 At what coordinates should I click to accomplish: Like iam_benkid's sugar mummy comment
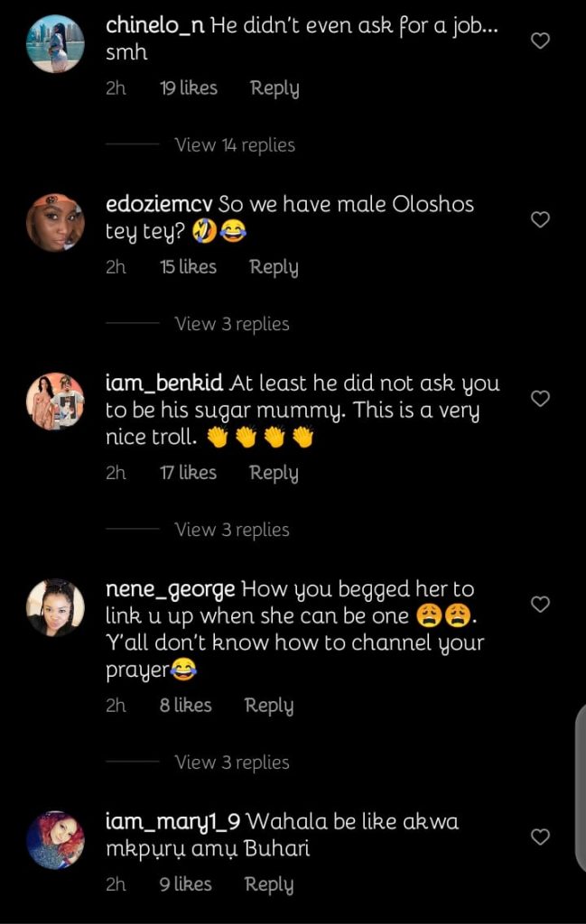[x=540, y=398]
